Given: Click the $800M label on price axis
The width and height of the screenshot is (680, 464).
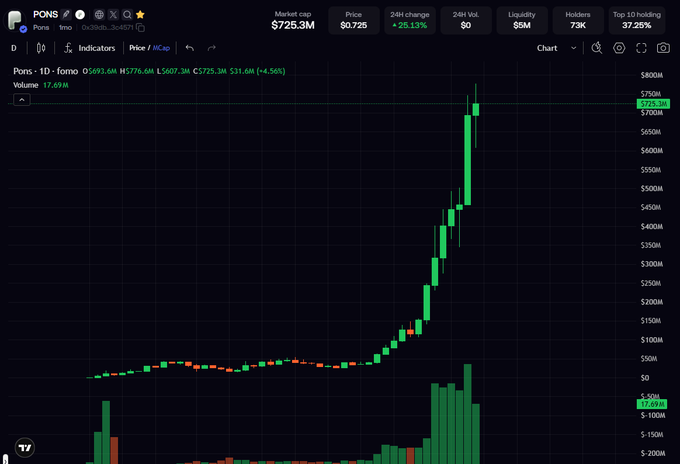Looking at the screenshot, I should 652,75.
